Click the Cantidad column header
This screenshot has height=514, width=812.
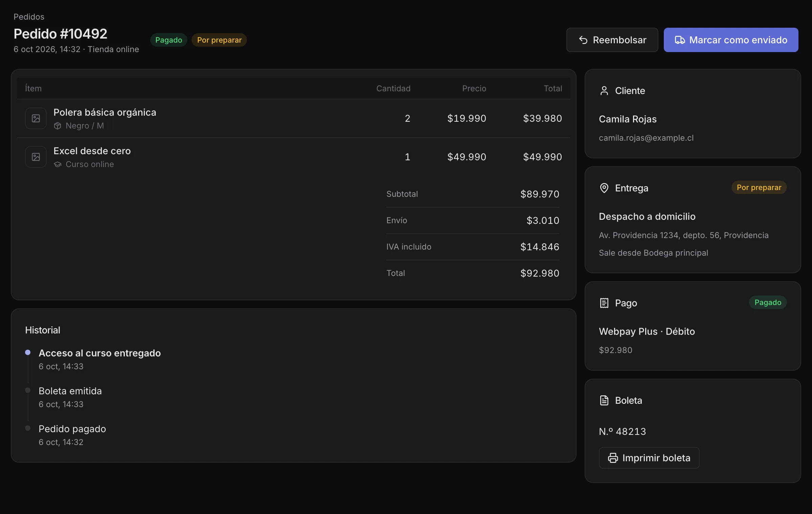(393, 89)
